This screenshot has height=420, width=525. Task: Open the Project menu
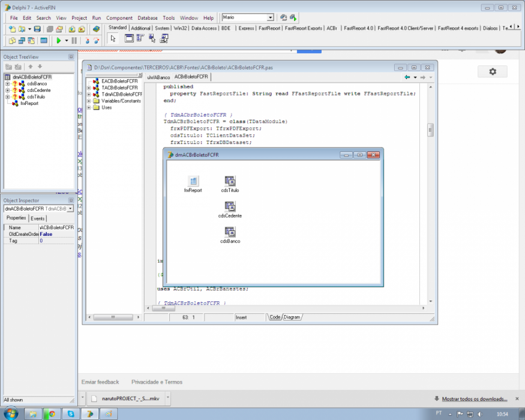79,18
